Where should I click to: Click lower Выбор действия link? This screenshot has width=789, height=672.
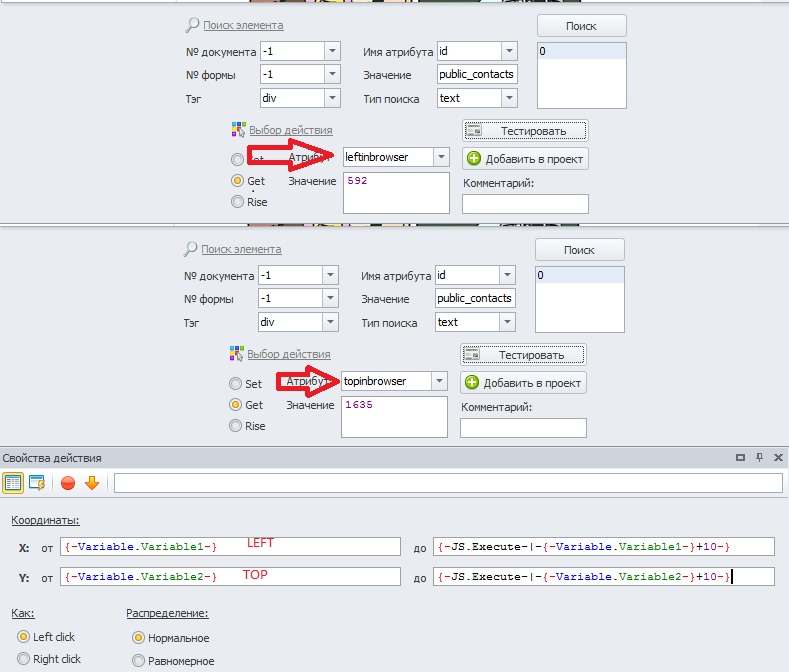point(289,354)
